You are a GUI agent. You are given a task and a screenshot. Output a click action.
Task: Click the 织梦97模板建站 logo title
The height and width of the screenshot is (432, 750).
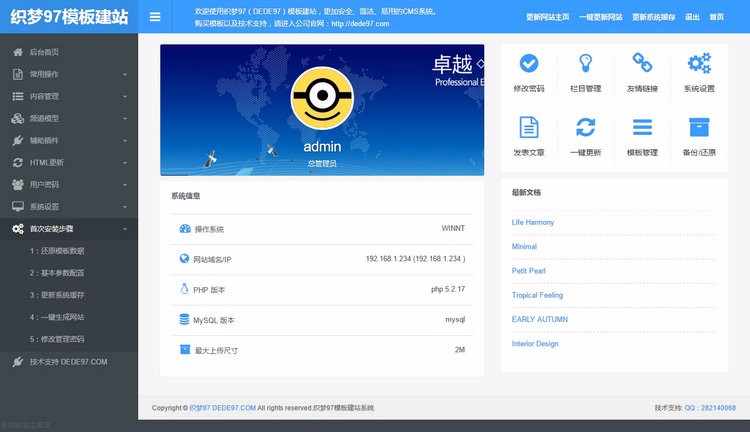coord(69,17)
